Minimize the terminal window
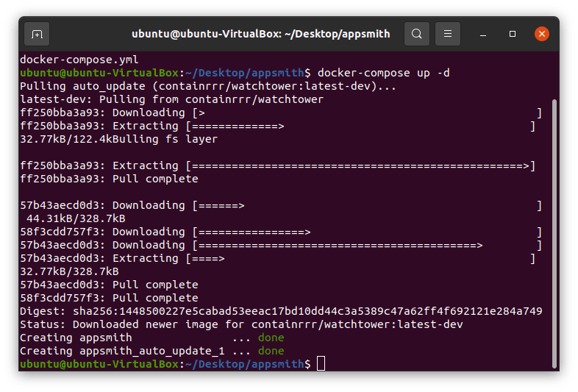This screenshot has width=578, height=392. [483, 35]
